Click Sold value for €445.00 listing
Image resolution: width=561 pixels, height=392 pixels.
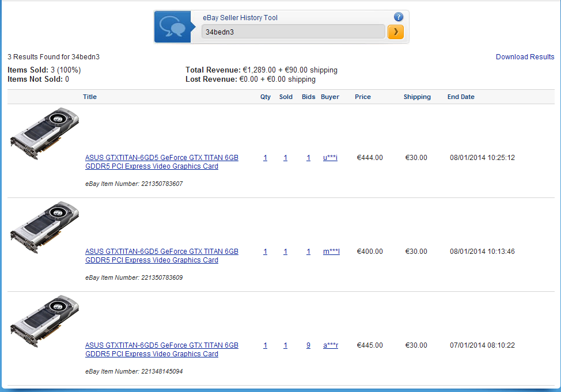coord(285,345)
